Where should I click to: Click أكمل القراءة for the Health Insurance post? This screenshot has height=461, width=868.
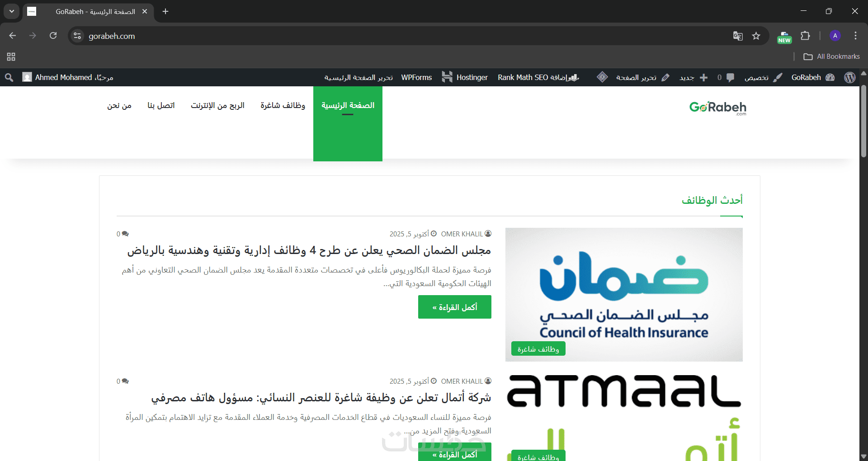(454, 307)
